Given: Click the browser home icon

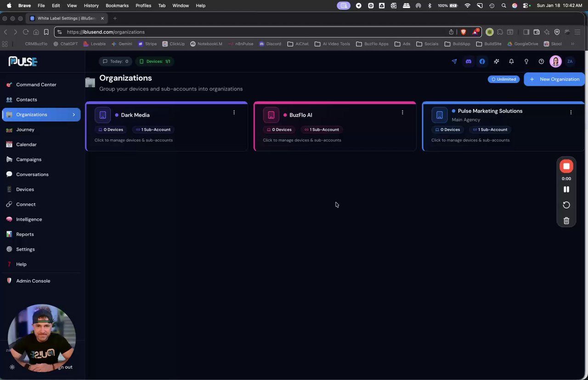Looking at the screenshot, I should [x=36, y=32].
